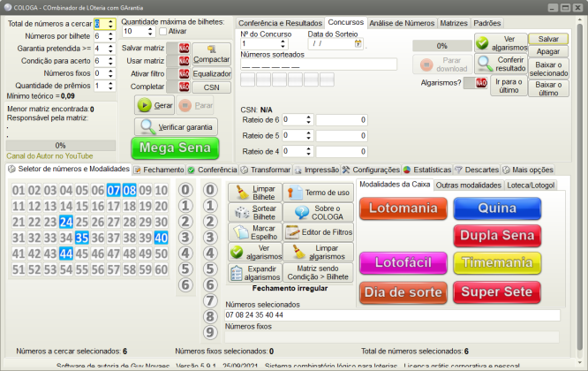
Task: Adjust Números por bilhete stepper
Action: [110, 36]
